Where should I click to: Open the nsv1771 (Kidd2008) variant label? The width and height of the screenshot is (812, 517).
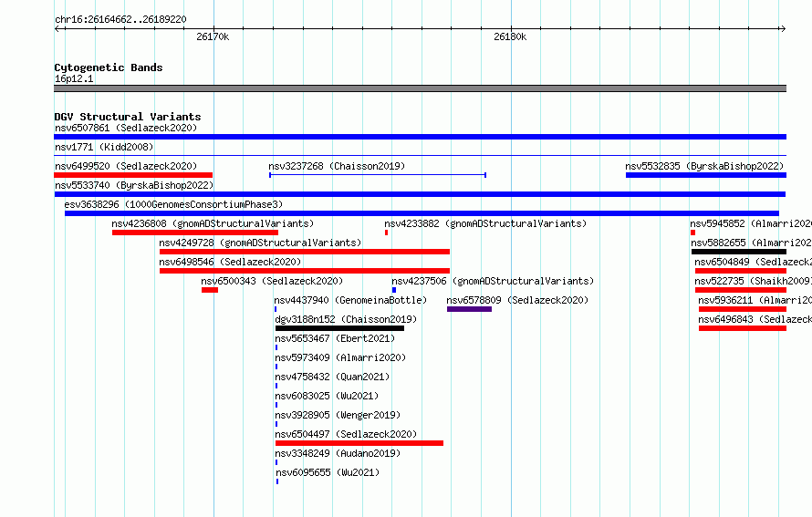104,147
